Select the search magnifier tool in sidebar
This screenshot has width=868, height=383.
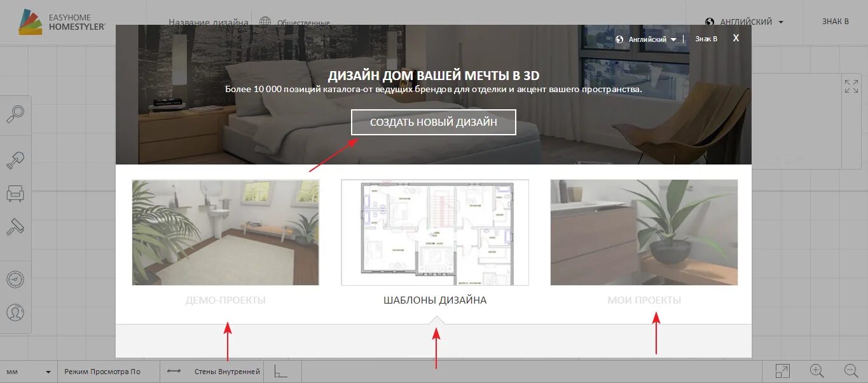pos(16,114)
